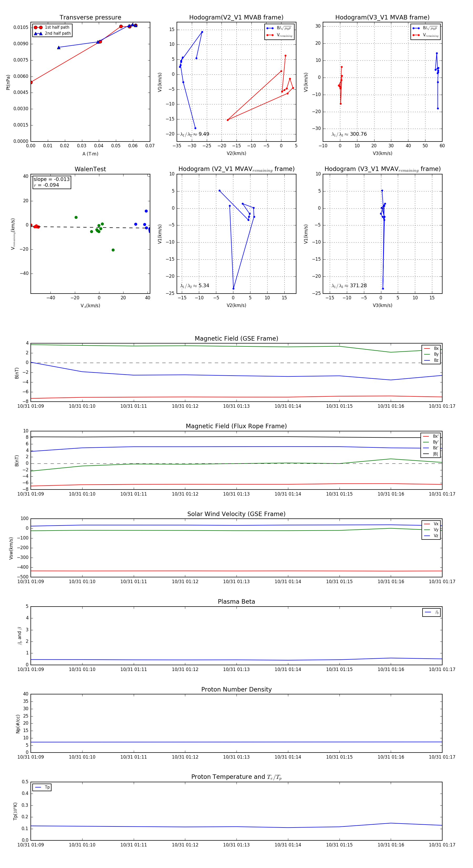The width and height of the screenshot is (473, 868).
Task: Click the red starting point of 1st half path
Action: [x=31, y=82]
